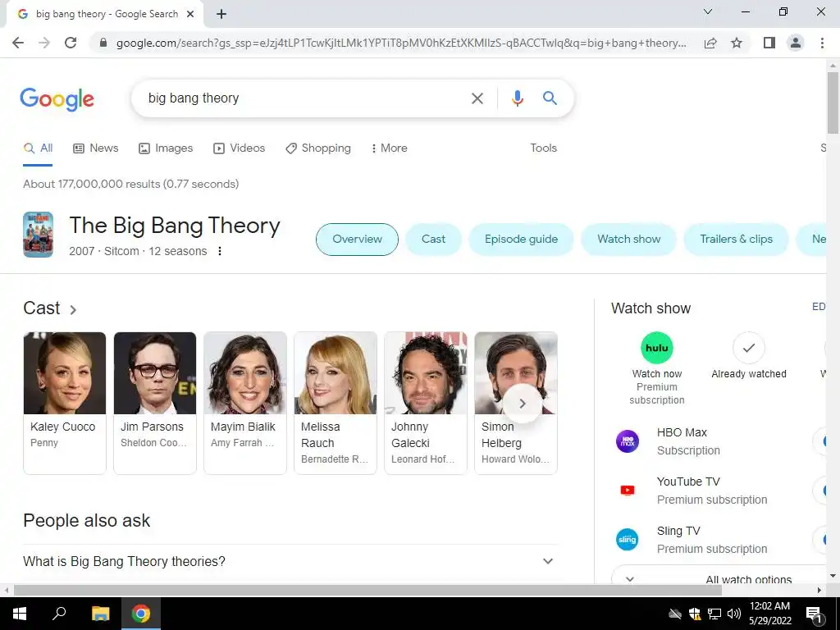Switch to Videos results tab
This screenshot has height=630, width=840.
(x=239, y=148)
